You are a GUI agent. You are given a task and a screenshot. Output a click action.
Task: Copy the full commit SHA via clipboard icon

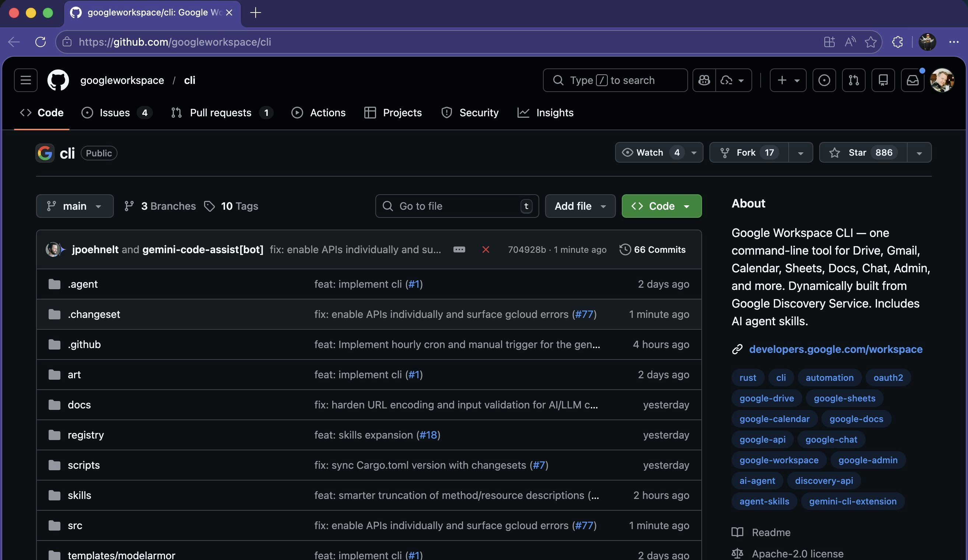[459, 249]
